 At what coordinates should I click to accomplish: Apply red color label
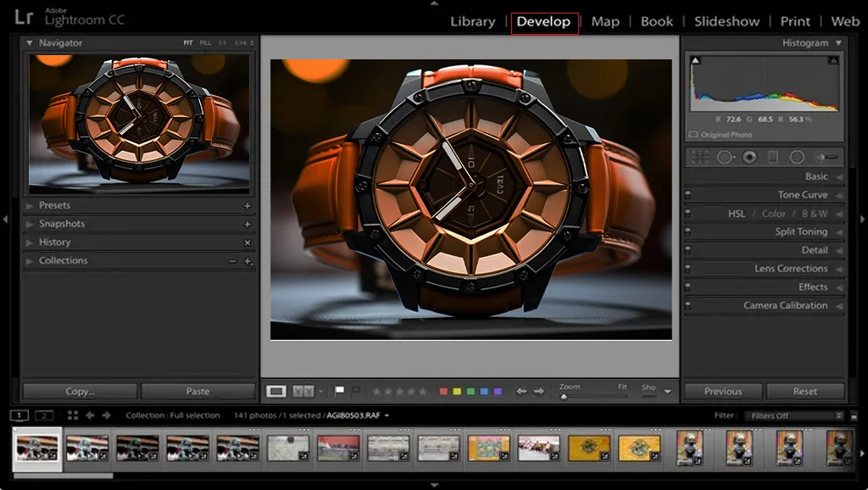[x=443, y=392]
